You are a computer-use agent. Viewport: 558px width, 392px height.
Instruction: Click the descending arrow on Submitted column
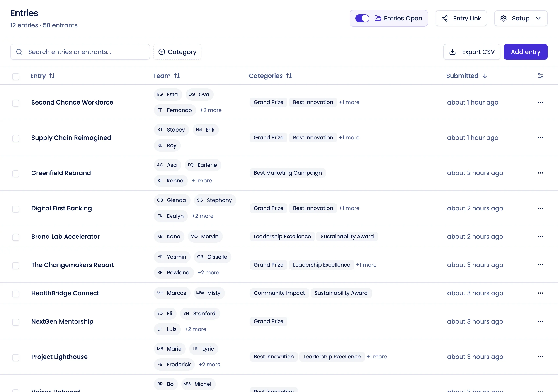485,76
